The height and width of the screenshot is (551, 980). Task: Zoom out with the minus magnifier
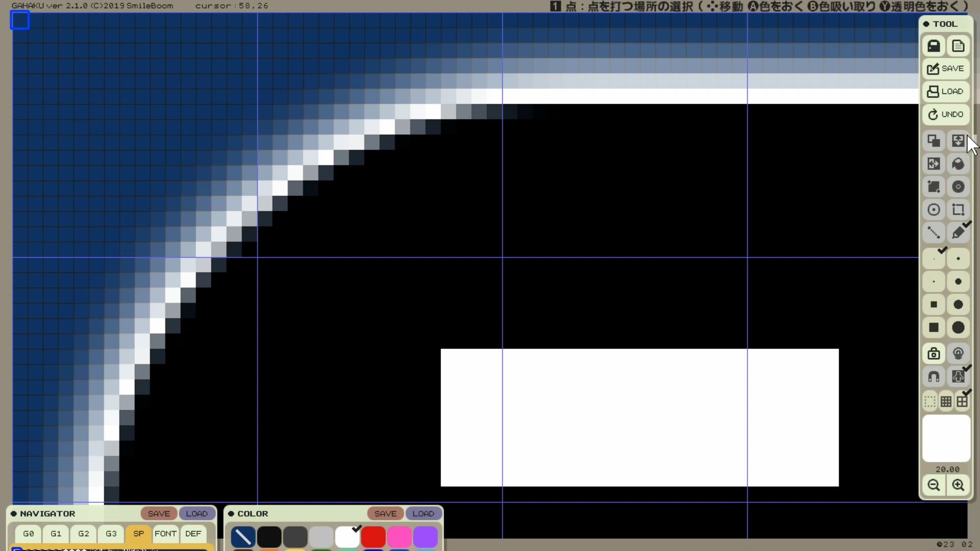[934, 485]
